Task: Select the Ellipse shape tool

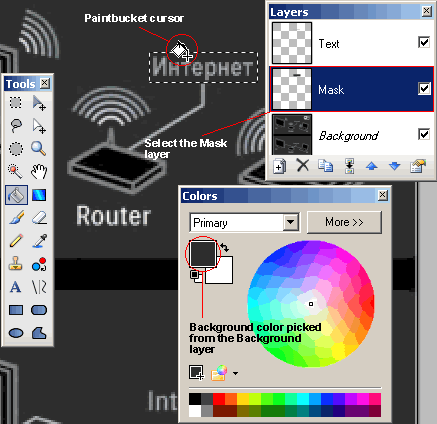Action: (x=16, y=333)
